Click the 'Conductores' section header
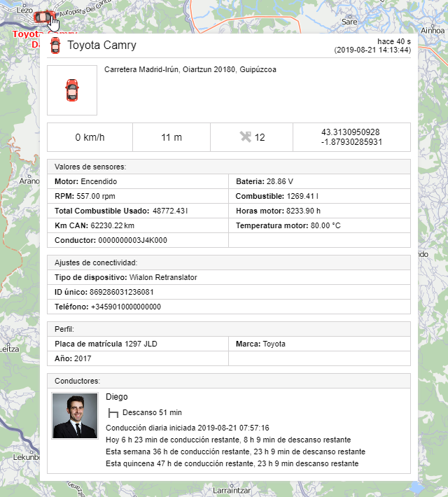Viewport: 448px width, 497px height. 229,381
